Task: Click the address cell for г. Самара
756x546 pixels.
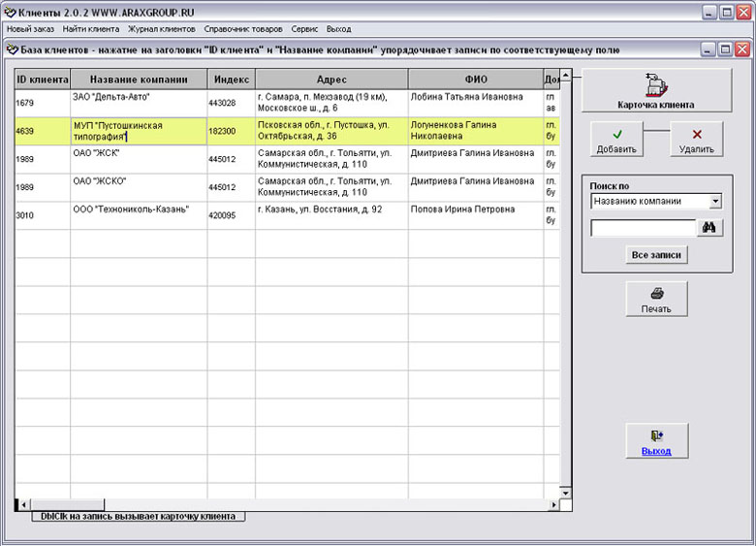Action: [331, 103]
